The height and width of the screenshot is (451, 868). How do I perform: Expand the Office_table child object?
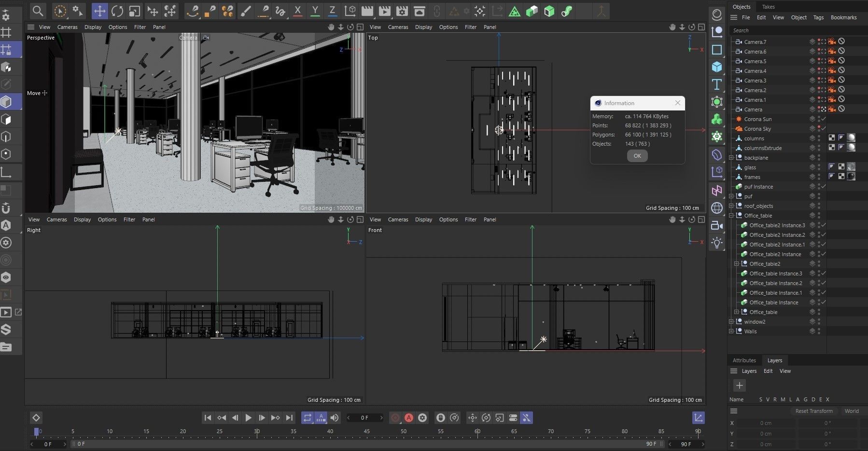click(x=737, y=312)
